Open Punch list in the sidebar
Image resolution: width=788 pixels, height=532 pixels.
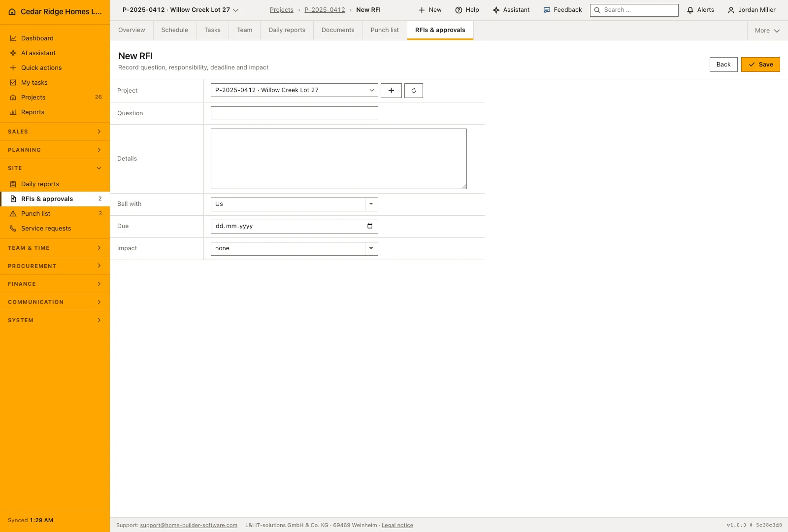[x=55, y=214]
